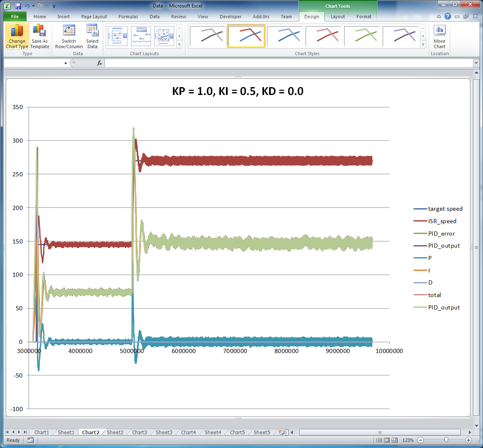The image size is (483, 448).
Task: Expand the Chart Layouts gallery
Action: 179,45
